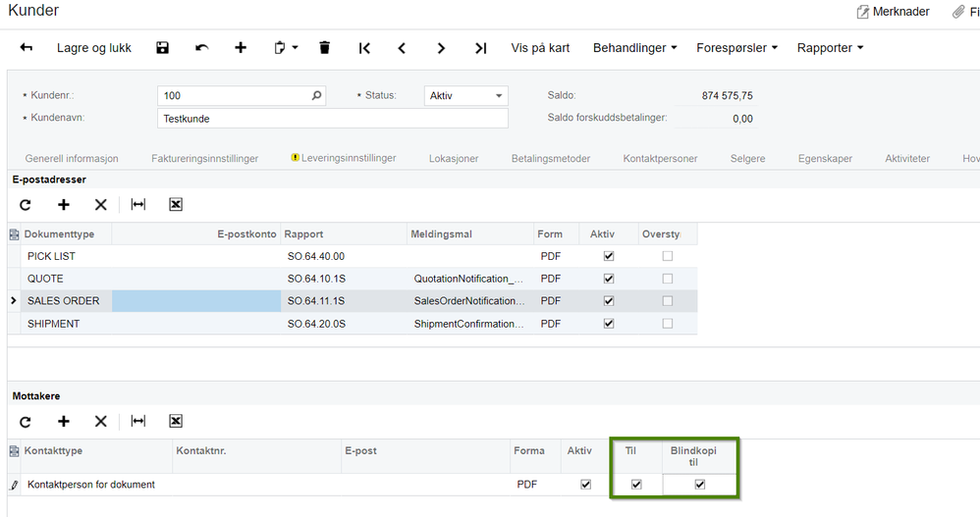Screen dimensions: 980x517
Task: Go to the next customer record
Action: point(441,48)
